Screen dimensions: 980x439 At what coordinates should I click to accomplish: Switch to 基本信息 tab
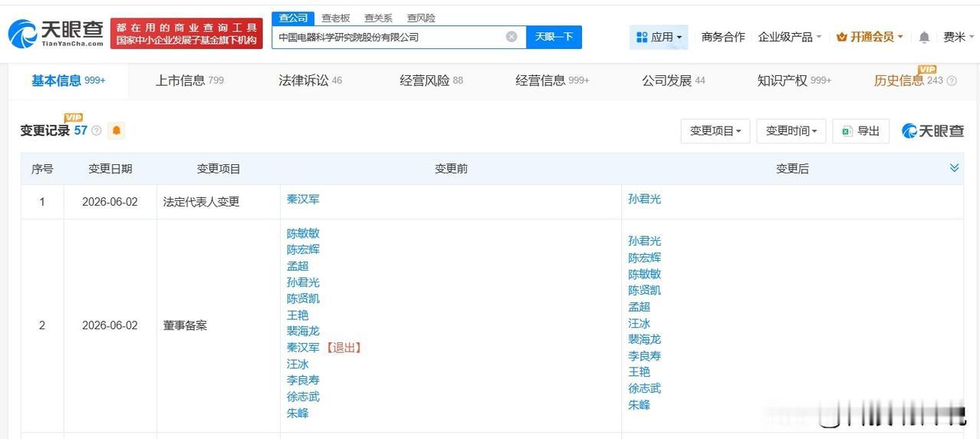(x=68, y=81)
